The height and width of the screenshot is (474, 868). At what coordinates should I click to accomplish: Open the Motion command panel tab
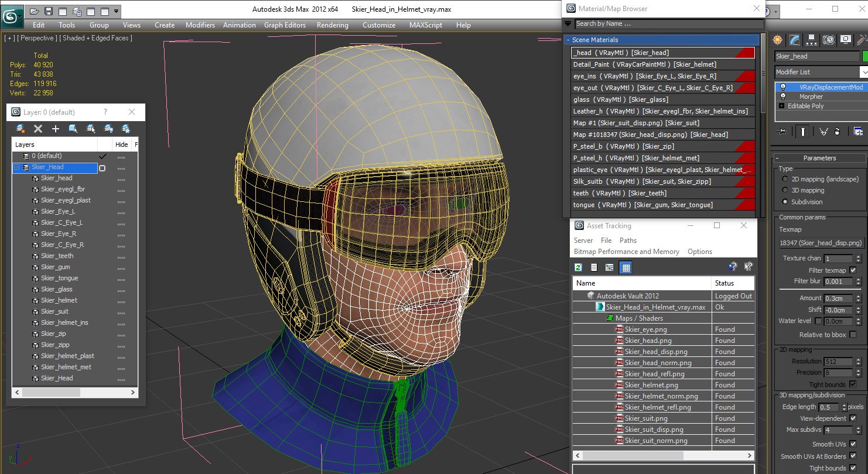point(828,40)
